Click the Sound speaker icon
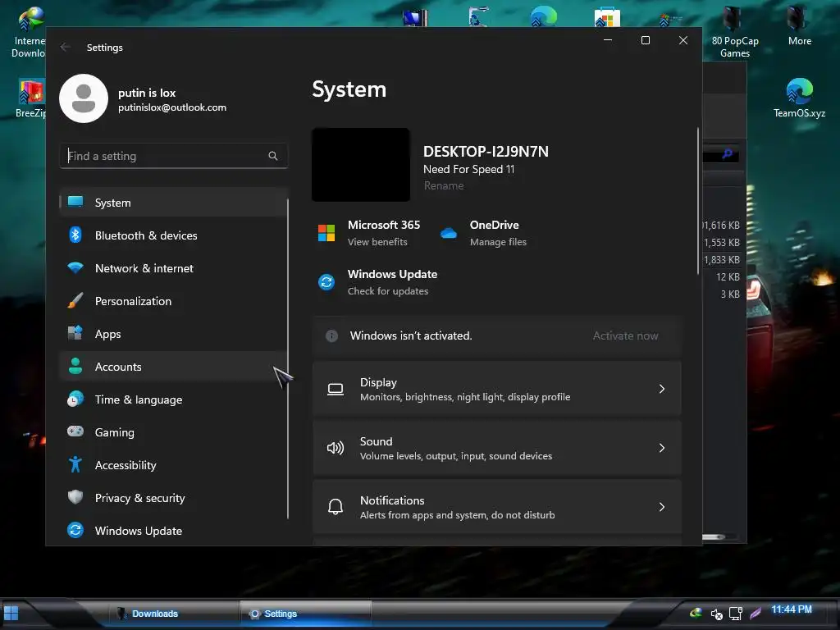This screenshot has height=630, width=840. [336, 448]
